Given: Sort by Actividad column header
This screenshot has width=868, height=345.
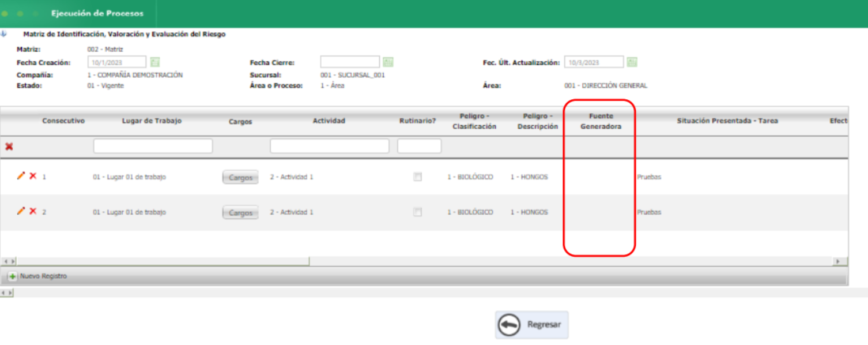Looking at the screenshot, I should 329,121.
